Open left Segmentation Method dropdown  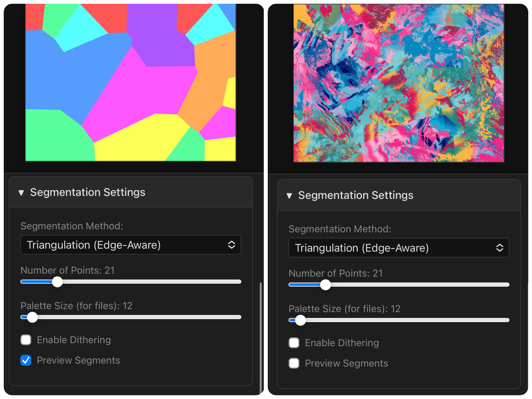point(131,245)
